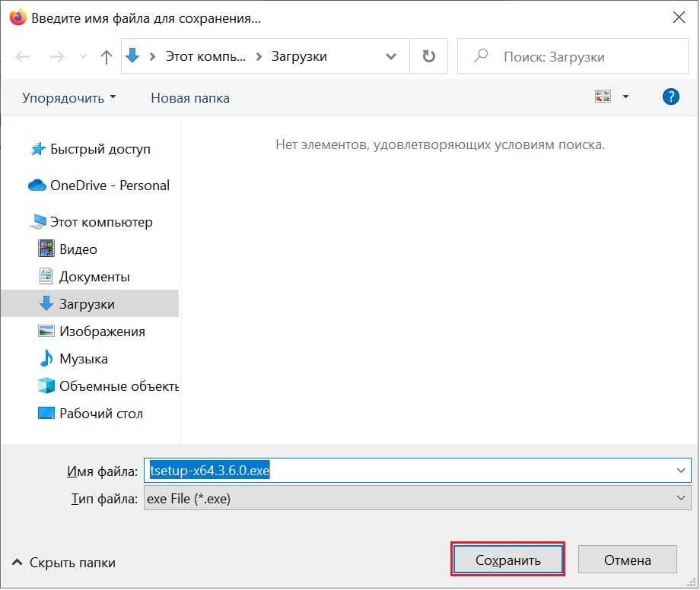This screenshot has height=590, width=700.
Task: Expand the Тип файла dropdown
Action: [681, 499]
